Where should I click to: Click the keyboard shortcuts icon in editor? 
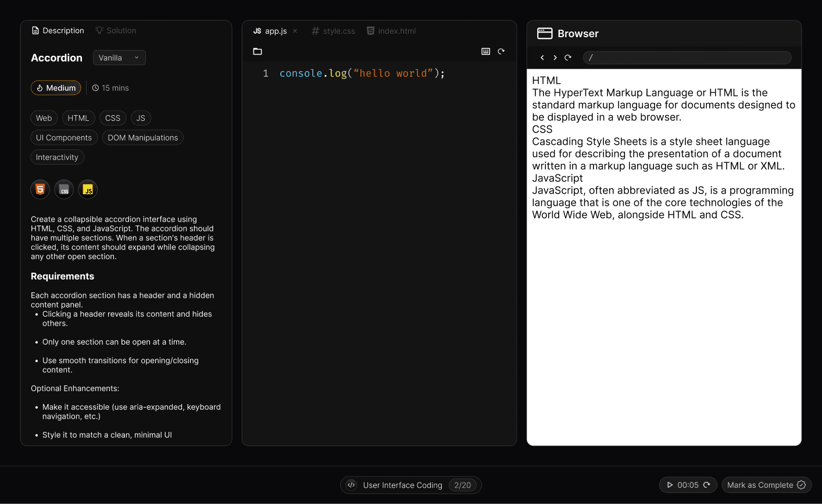coord(486,52)
